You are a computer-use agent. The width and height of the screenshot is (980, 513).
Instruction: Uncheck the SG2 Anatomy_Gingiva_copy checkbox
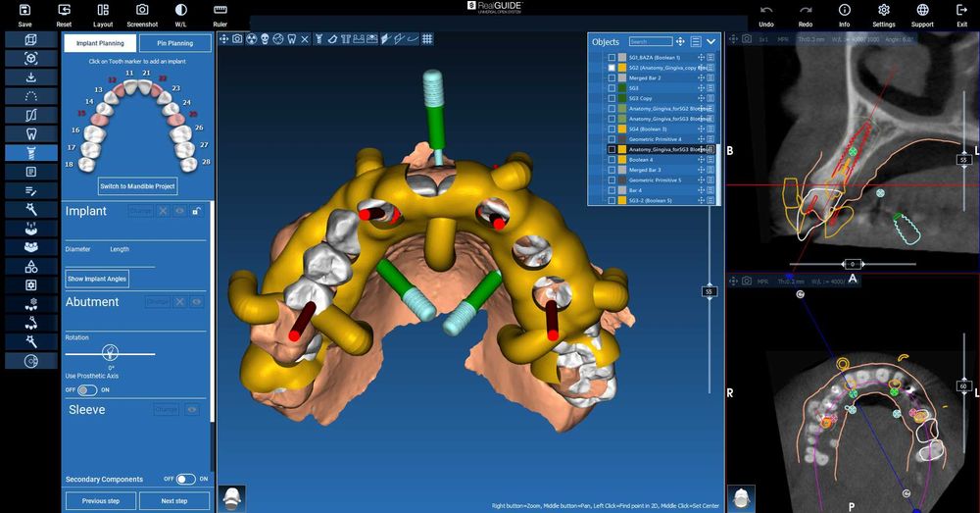tap(612, 68)
